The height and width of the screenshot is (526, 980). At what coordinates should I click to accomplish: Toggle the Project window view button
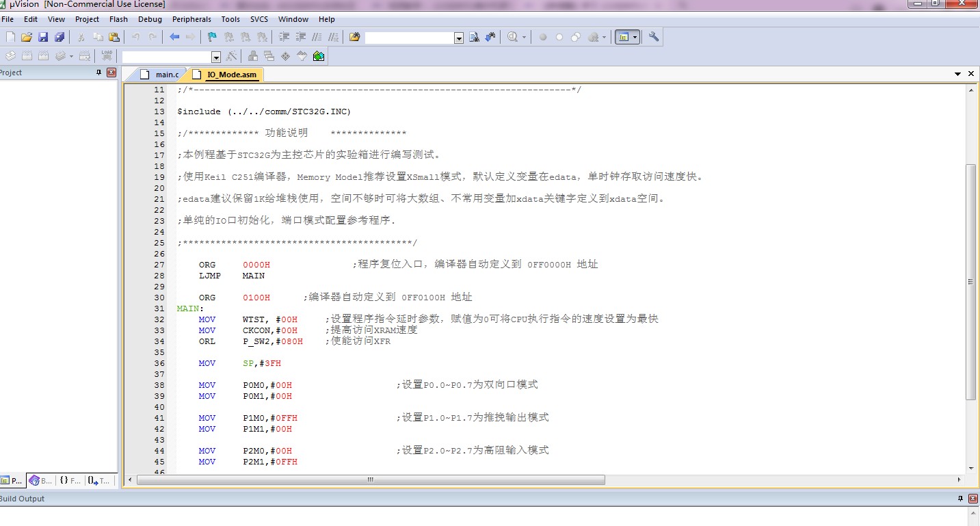[622, 37]
